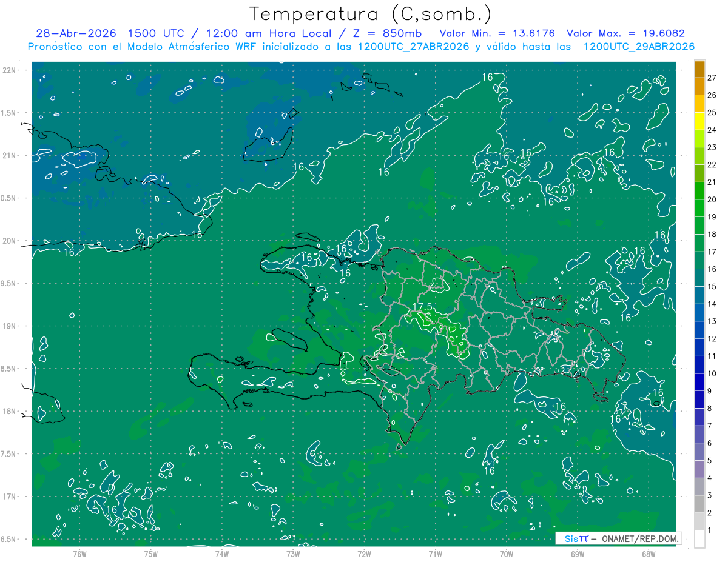Viewport: 728px width, 562px height.
Task: Click the Valor Max. = 19.6082 text
Action: 625,33
